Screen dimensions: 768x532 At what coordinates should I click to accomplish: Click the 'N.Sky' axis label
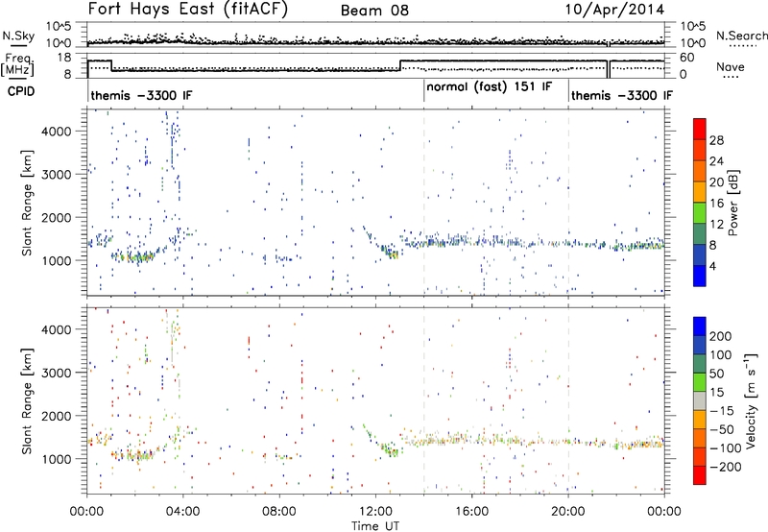coord(18,36)
